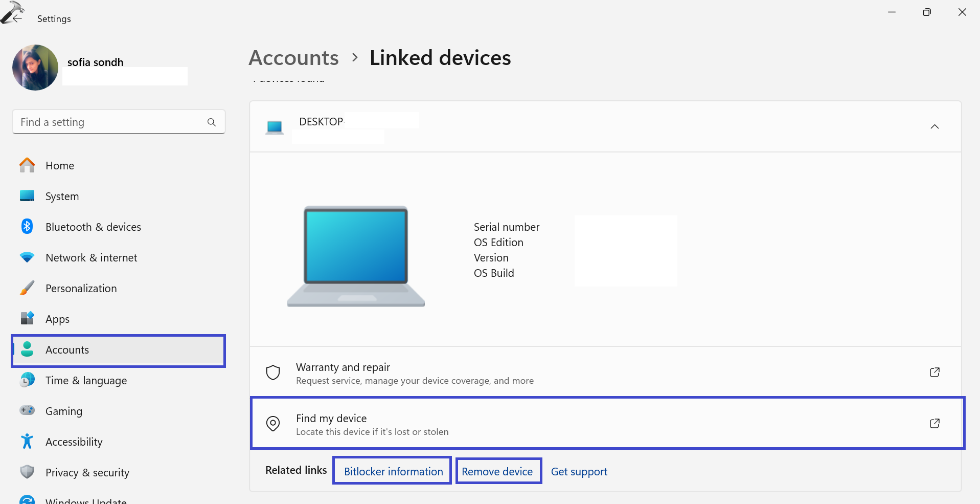
Task: Open Bluetooth & devices settings
Action: tap(27, 227)
